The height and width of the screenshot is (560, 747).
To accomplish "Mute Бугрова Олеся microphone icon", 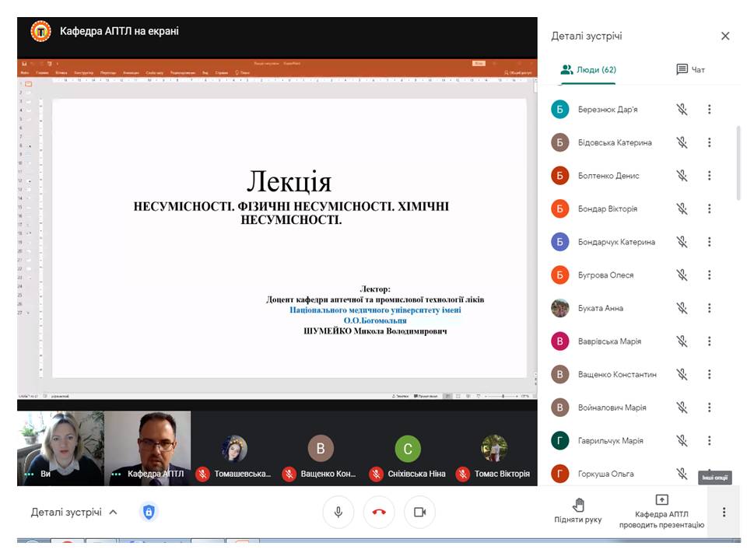I will pyautogui.click(x=682, y=275).
